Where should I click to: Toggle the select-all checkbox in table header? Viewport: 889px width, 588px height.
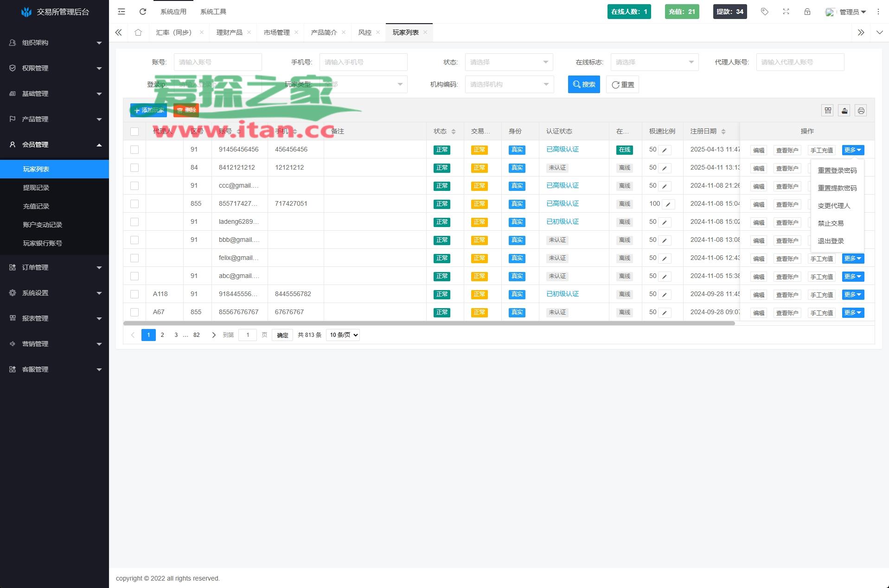point(134,132)
